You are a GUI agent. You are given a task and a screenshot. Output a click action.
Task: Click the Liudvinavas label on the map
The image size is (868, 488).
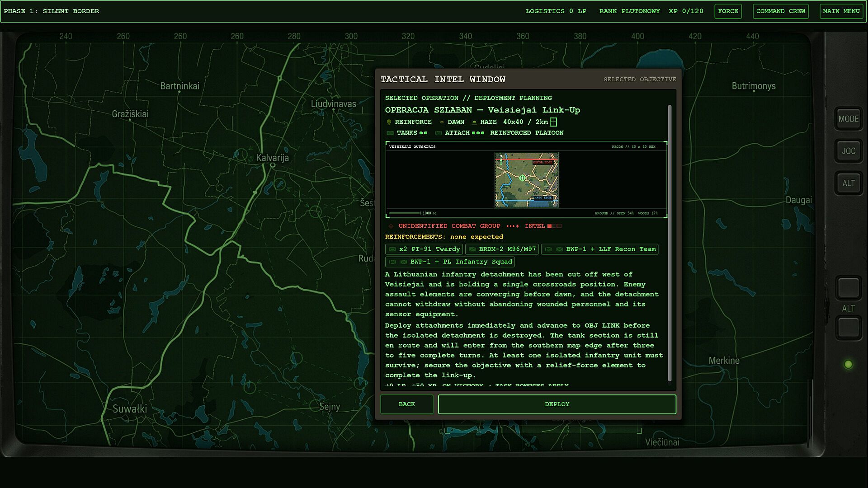[334, 104]
